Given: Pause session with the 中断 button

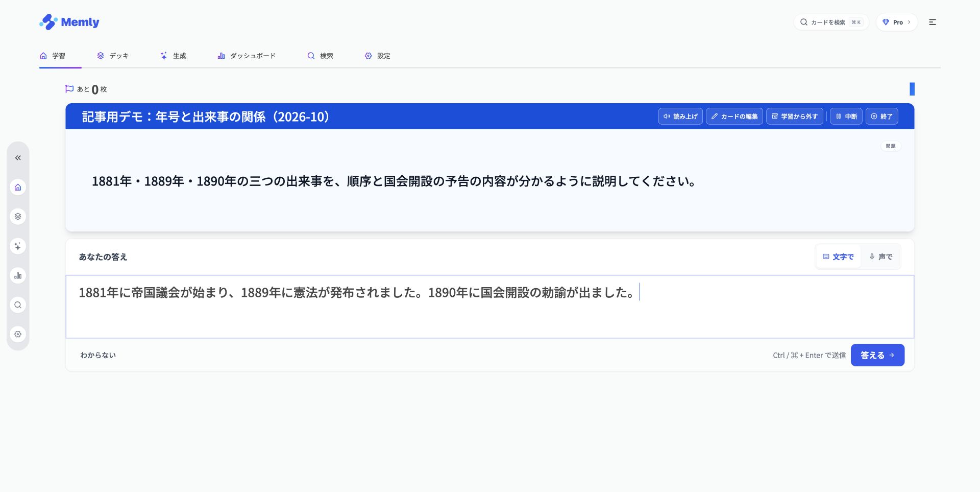Looking at the screenshot, I should [846, 116].
